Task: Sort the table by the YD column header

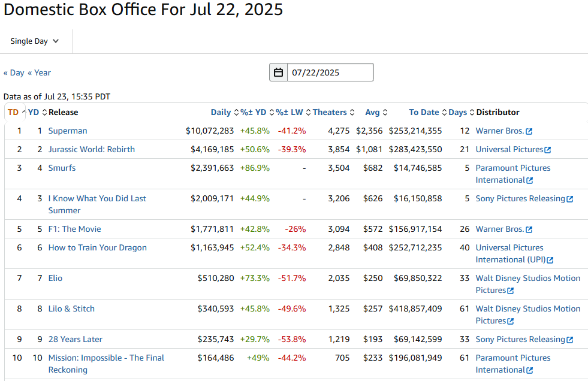Action: pyautogui.click(x=34, y=113)
